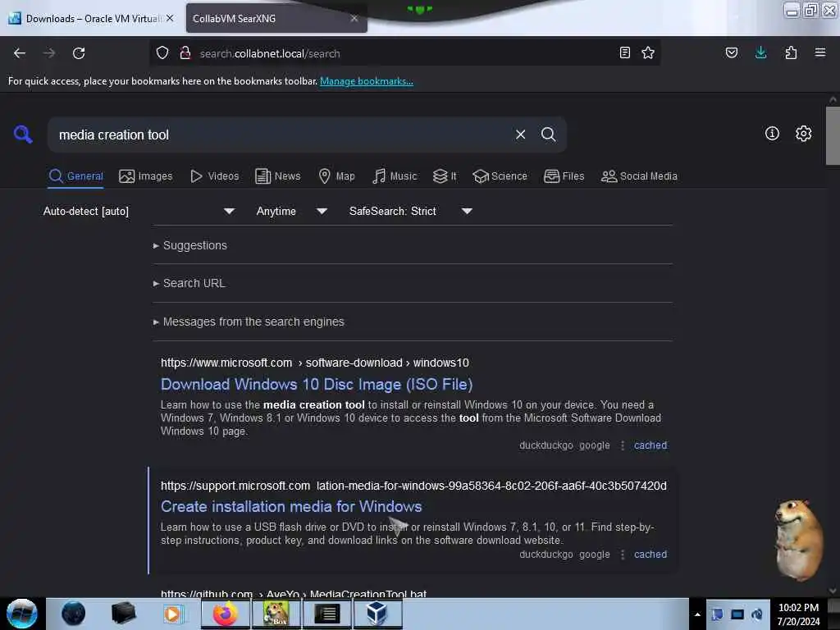Open the SafeSearch: Strict dropdown
Screen dimensions: 840x630
click(411, 211)
